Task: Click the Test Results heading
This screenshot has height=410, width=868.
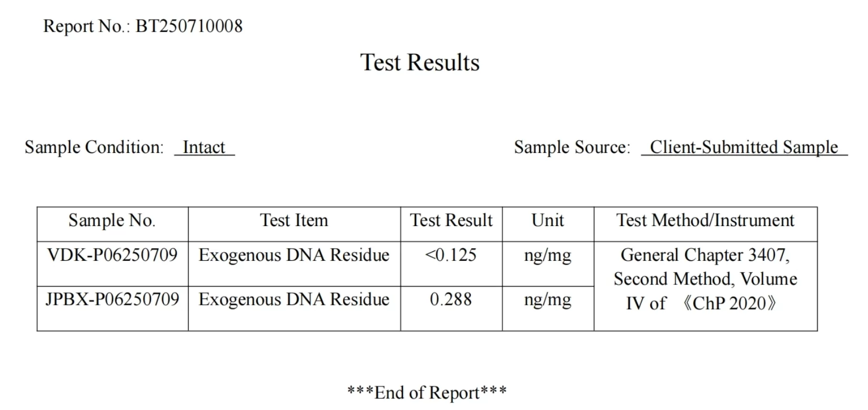Action: 420,63
